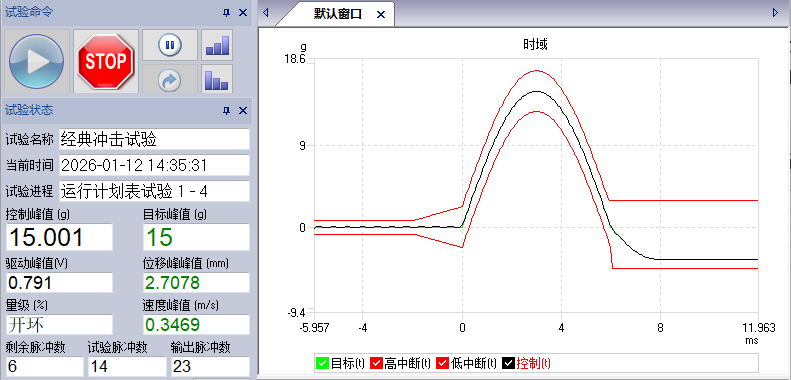The image size is (791, 380).
Task: Click the 试验命令 panel title
Action: pyautogui.click(x=28, y=12)
